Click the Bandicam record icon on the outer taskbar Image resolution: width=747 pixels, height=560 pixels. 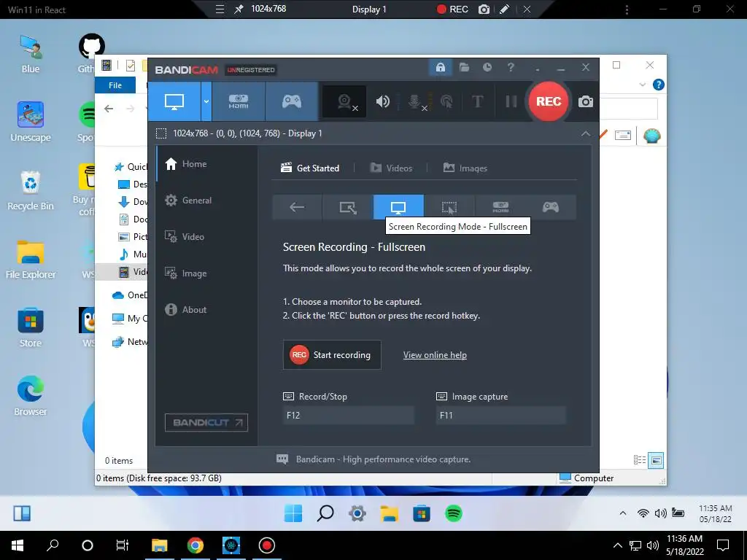tap(266, 545)
